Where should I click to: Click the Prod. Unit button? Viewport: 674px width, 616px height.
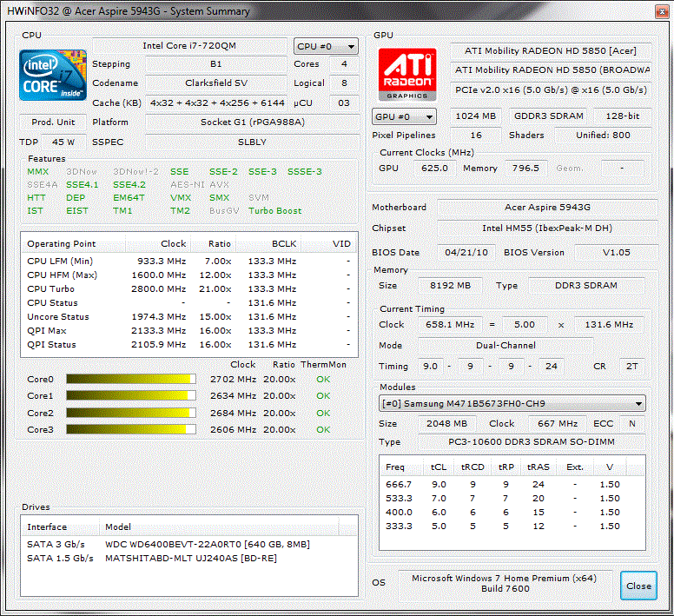tap(53, 123)
